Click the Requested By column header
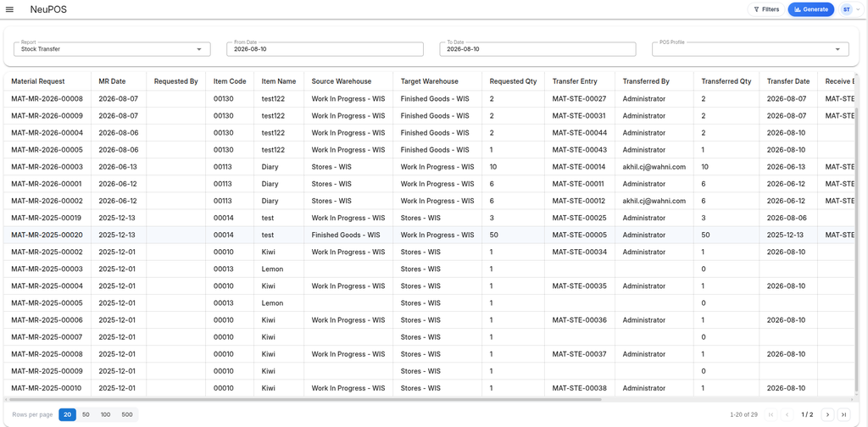Viewport: 868px width, 427px height. (x=176, y=81)
